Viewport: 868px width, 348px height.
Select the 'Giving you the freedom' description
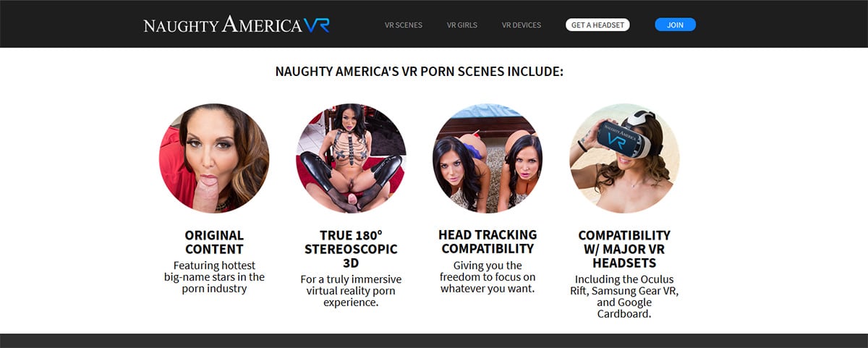(x=488, y=276)
